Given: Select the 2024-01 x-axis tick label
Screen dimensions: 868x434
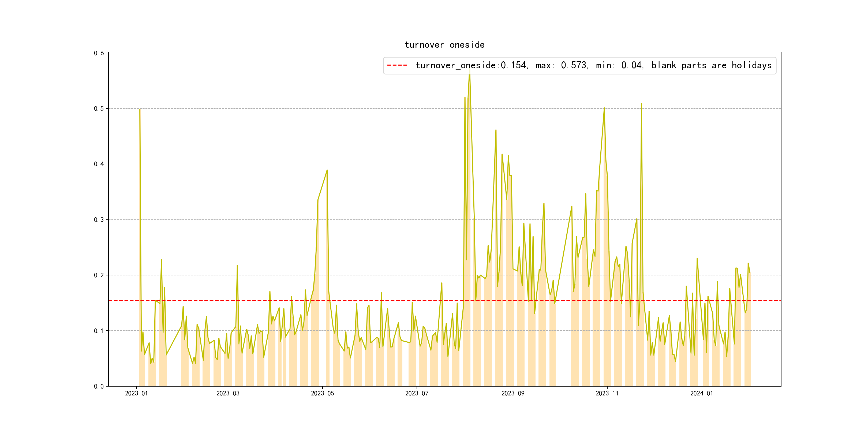Looking at the screenshot, I should [702, 393].
